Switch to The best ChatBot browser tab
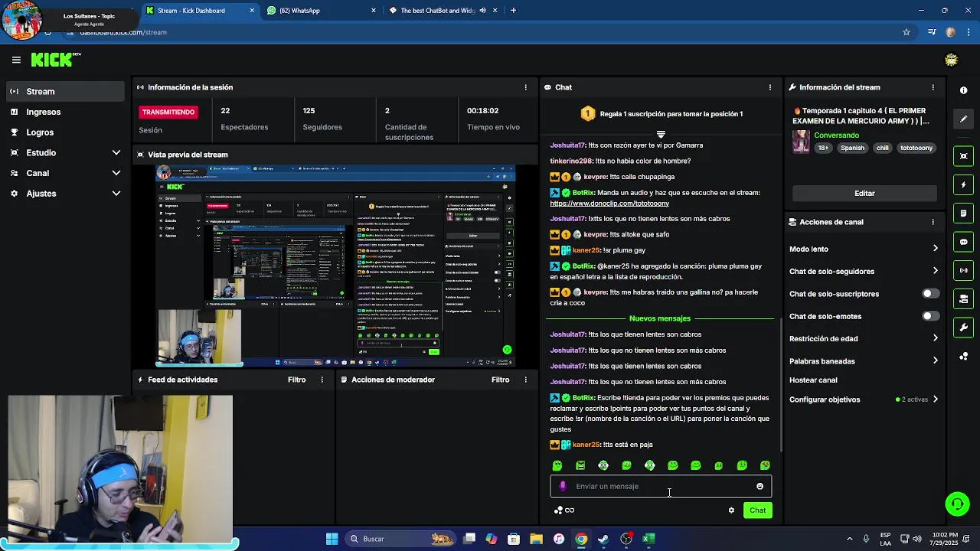This screenshot has height=551, width=980. tap(437, 11)
